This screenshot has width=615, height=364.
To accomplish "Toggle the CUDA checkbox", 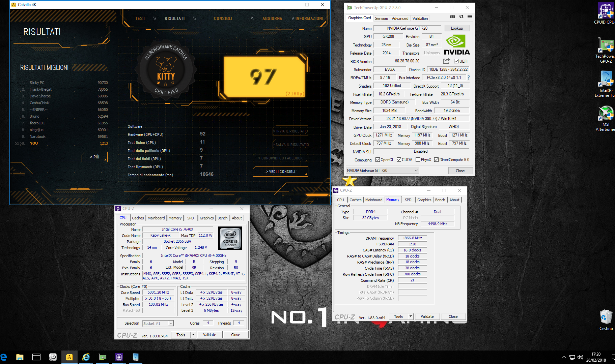I will pos(399,160).
